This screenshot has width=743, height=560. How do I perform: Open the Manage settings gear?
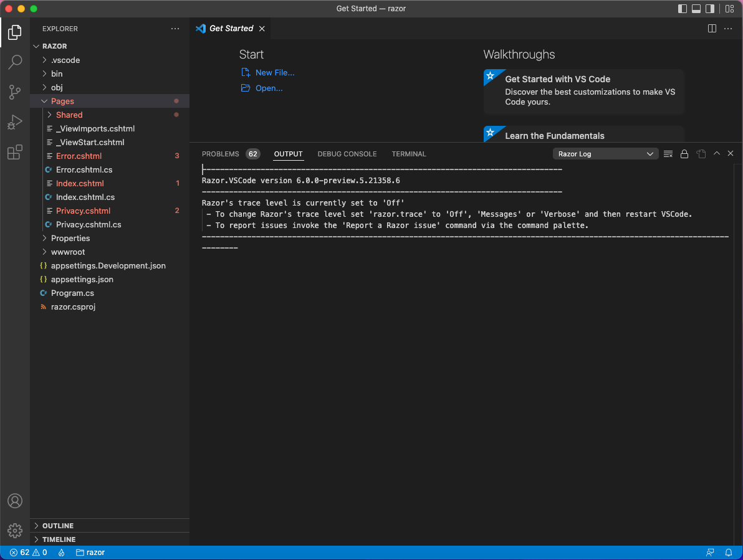15,530
